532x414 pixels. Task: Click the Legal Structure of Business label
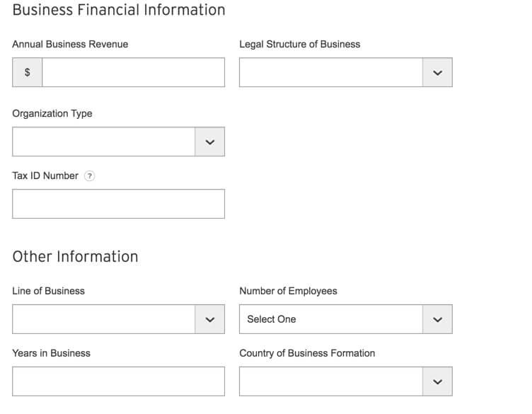[x=299, y=44]
